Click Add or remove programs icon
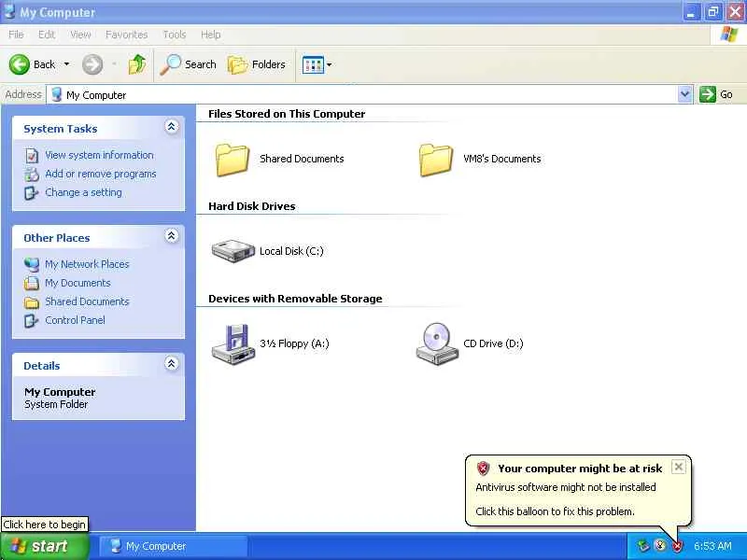Screen dimensions: 747x560 tap(32, 175)
